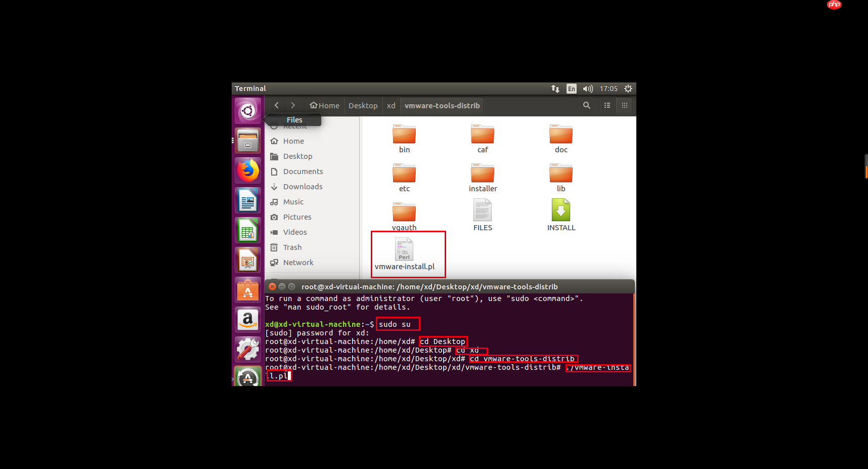
Task: Open the En keyboard layout menu
Action: (x=571, y=88)
